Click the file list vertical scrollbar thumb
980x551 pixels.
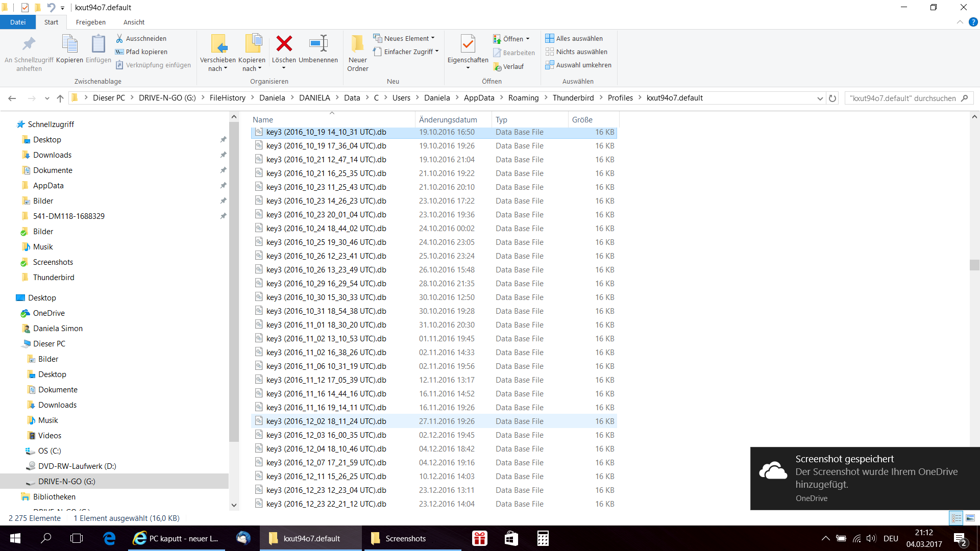pyautogui.click(x=974, y=265)
